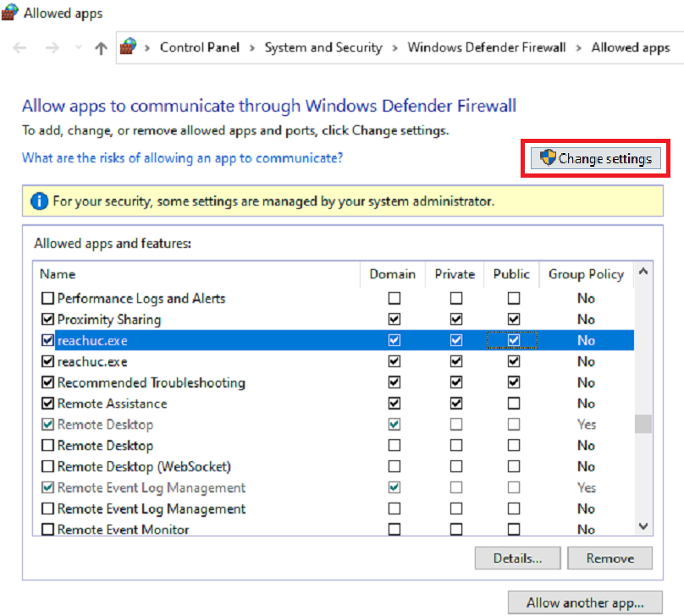Select the Remote Event Monitor row text

[124, 530]
